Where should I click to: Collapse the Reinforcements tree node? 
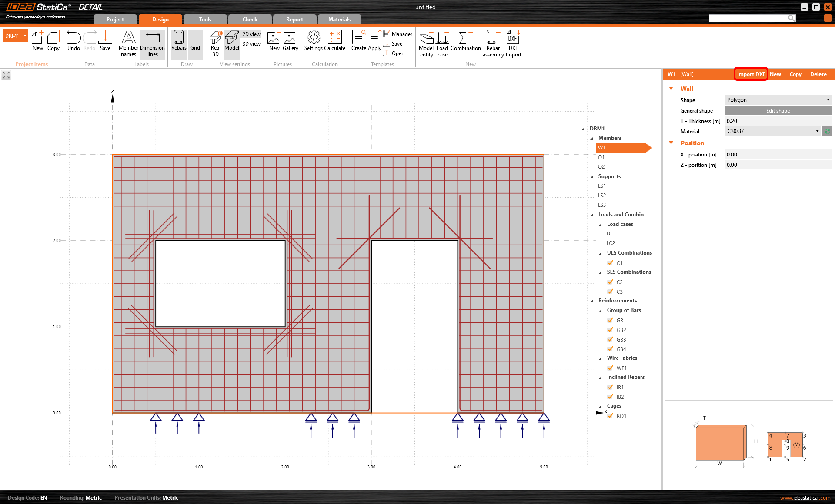[592, 301]
